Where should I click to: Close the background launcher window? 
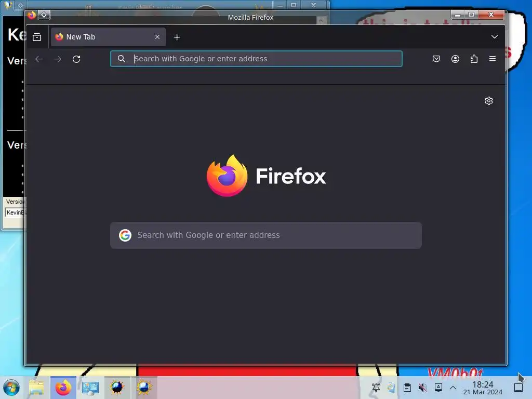coord(313,5)
